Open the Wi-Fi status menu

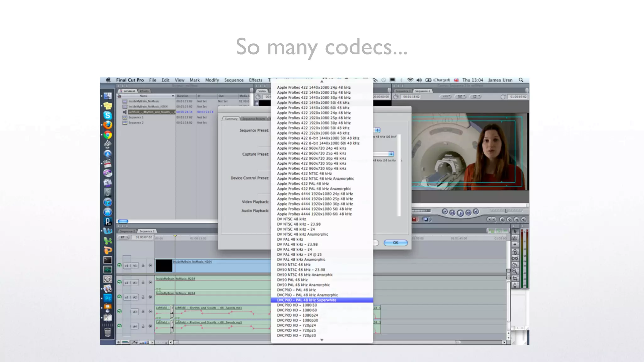[x=410, y=80]
